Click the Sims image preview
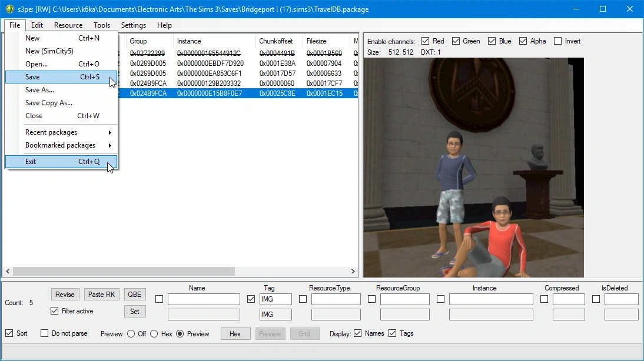 coord(473,168)
